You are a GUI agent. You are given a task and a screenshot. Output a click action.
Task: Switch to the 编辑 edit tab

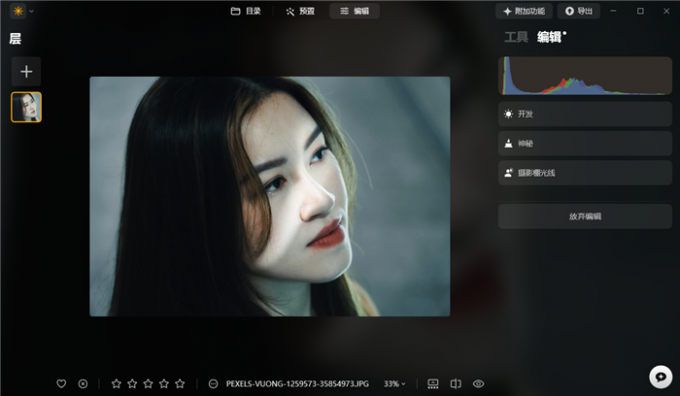click(x=355, y=11)
